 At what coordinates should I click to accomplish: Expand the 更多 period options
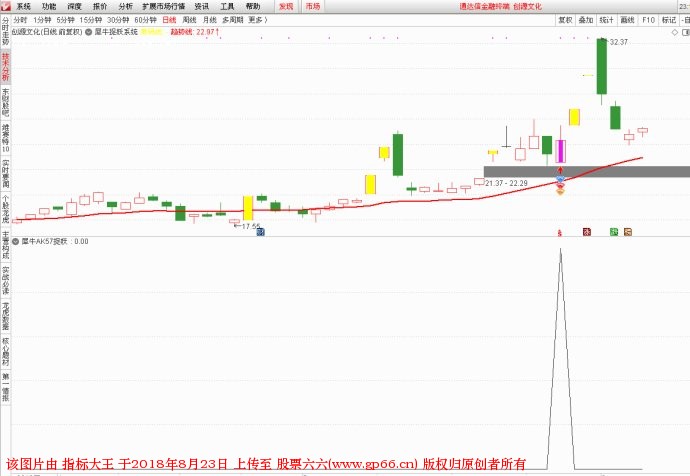pyautogui.click(x=258, y=20)
